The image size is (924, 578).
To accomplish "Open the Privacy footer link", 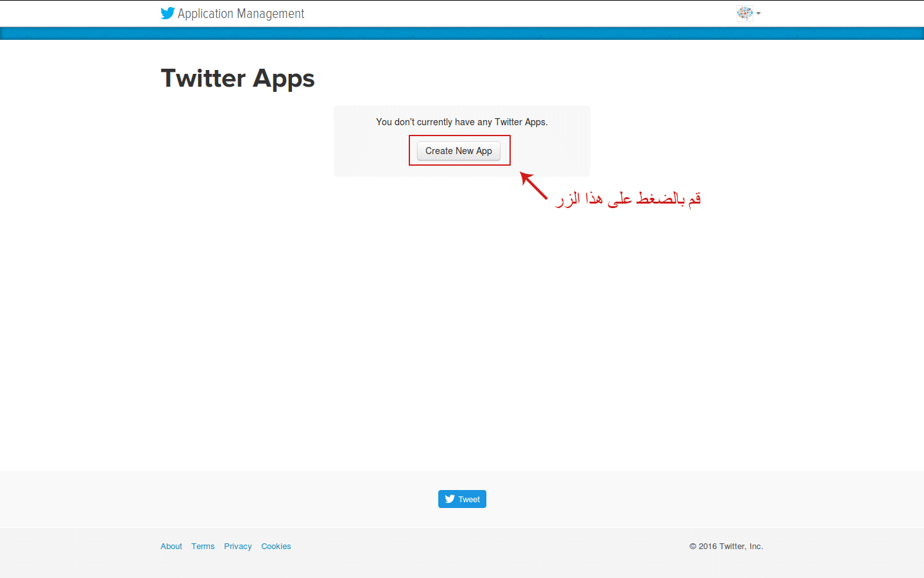I will click(238, 547).
